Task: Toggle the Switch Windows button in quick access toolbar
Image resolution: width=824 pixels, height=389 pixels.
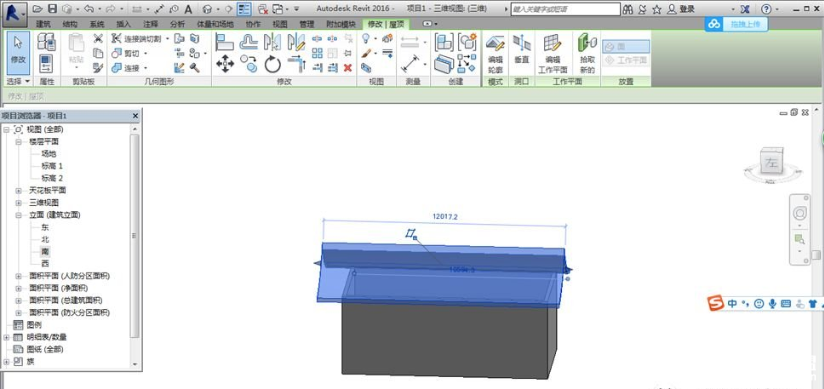Action: [x=277, y=9]
